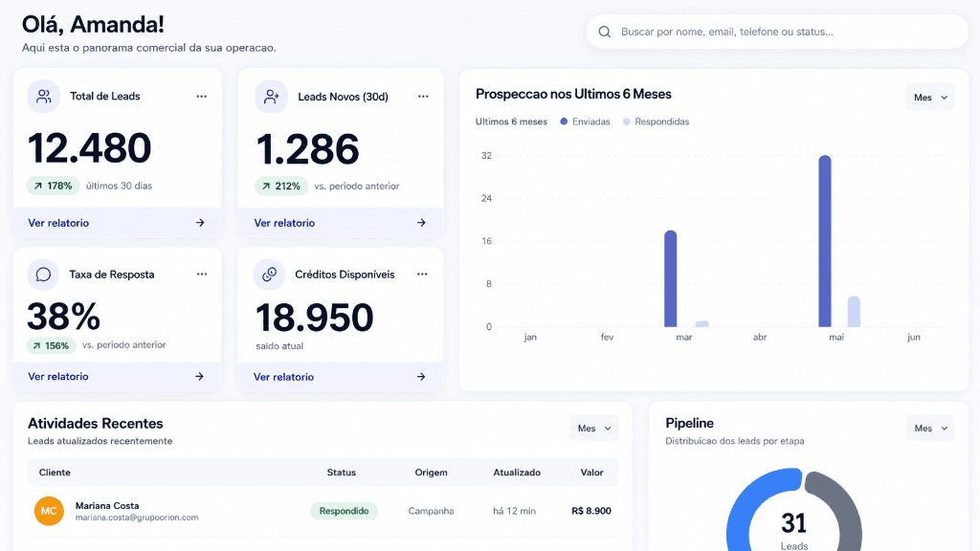This screenshot has width=980, height=551.
Task: Click the 156% growth badge
Action: [x=52, y=345]
